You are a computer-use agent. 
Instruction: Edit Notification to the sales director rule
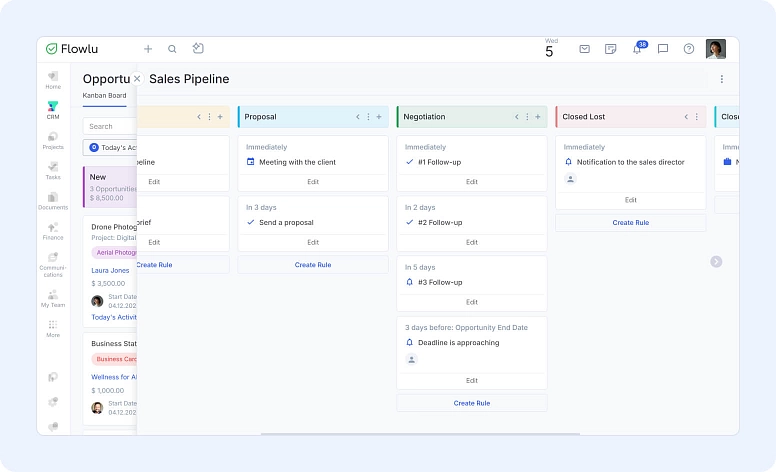coord(630,200)
